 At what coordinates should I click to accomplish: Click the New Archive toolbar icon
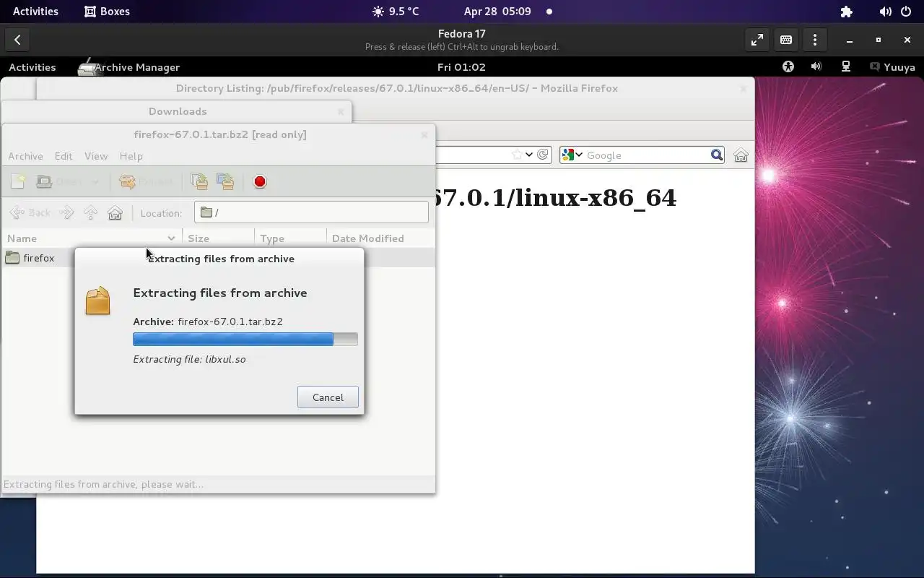[x=18, y=181]
